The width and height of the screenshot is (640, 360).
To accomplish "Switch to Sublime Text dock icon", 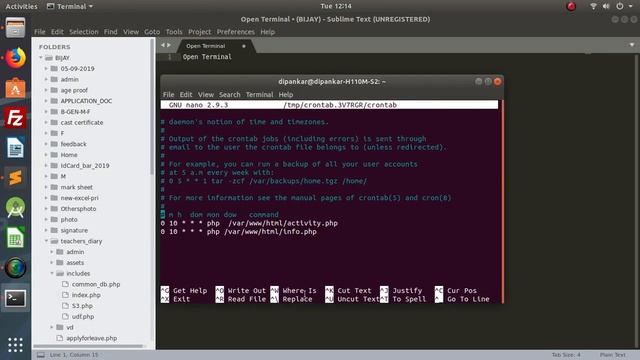I will 16,178.
